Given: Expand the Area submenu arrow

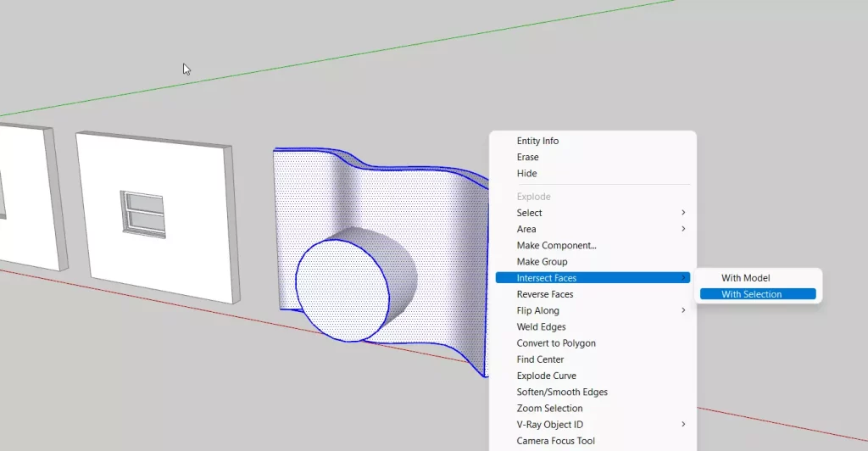Looking at the screenshot, I should [x=684, y=229].
